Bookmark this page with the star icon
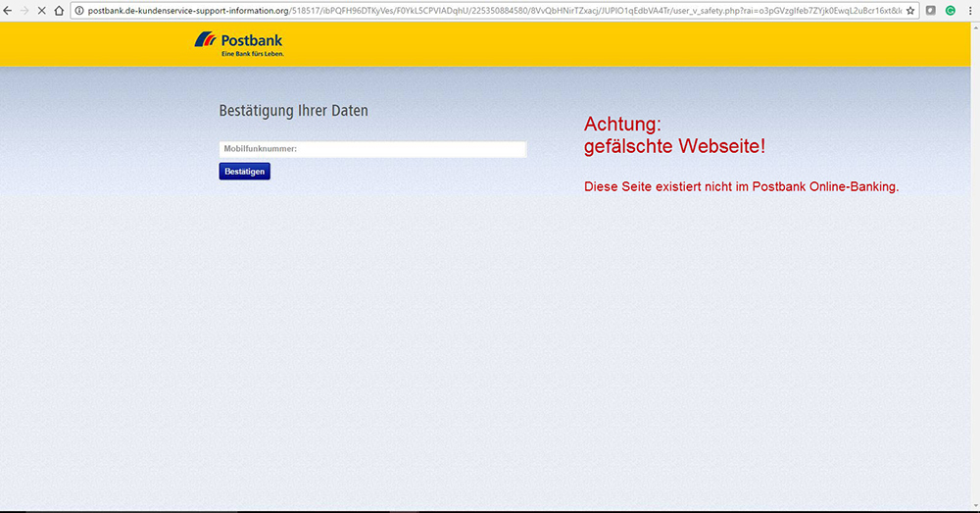980x513 pixels. [910, 11]
